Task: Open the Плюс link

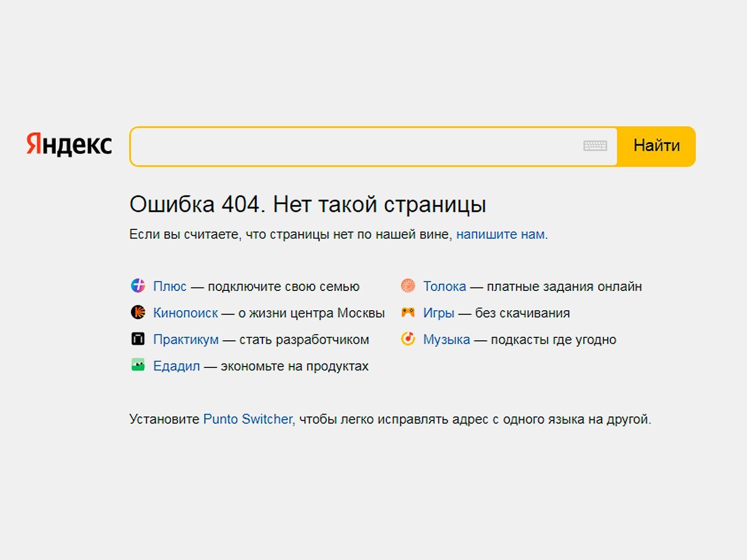Action: coord(170,286)
